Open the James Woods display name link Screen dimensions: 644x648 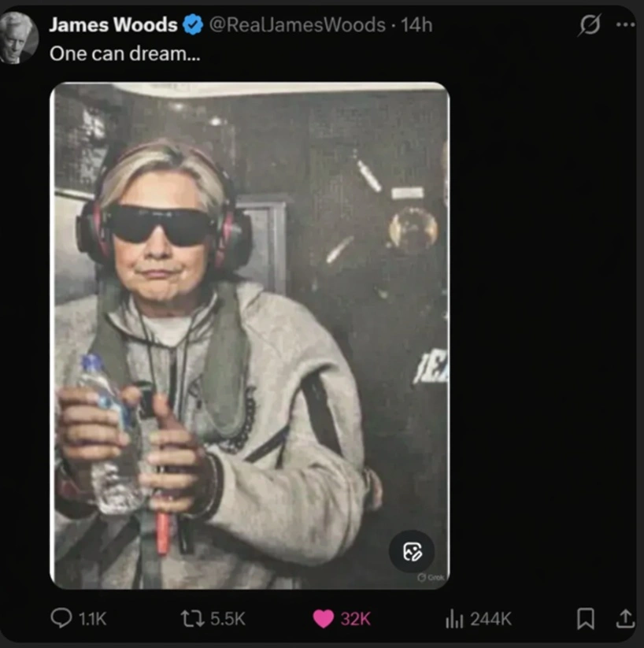click(x=113, y=24)
